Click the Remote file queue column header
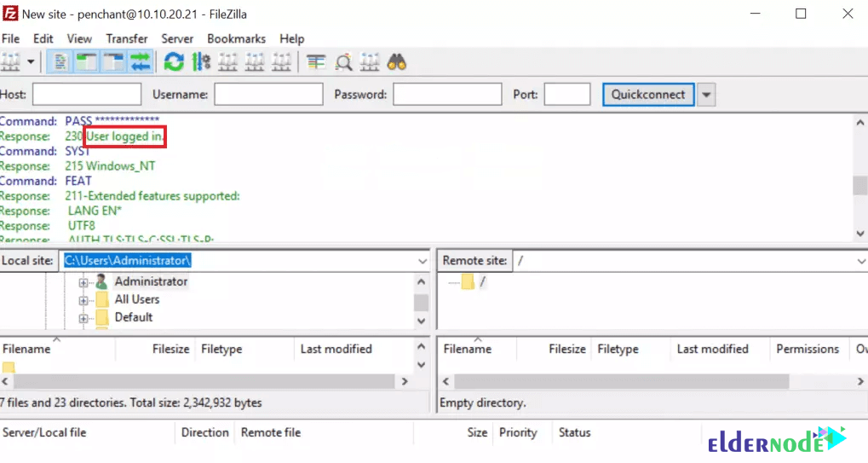The height and width of the screenshot is (463, 868). (325, 432)
